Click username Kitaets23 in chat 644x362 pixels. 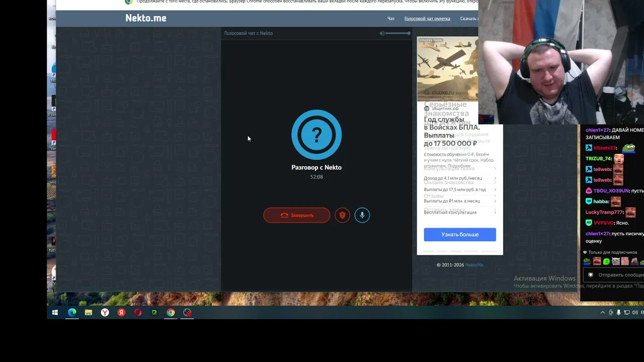605,148
